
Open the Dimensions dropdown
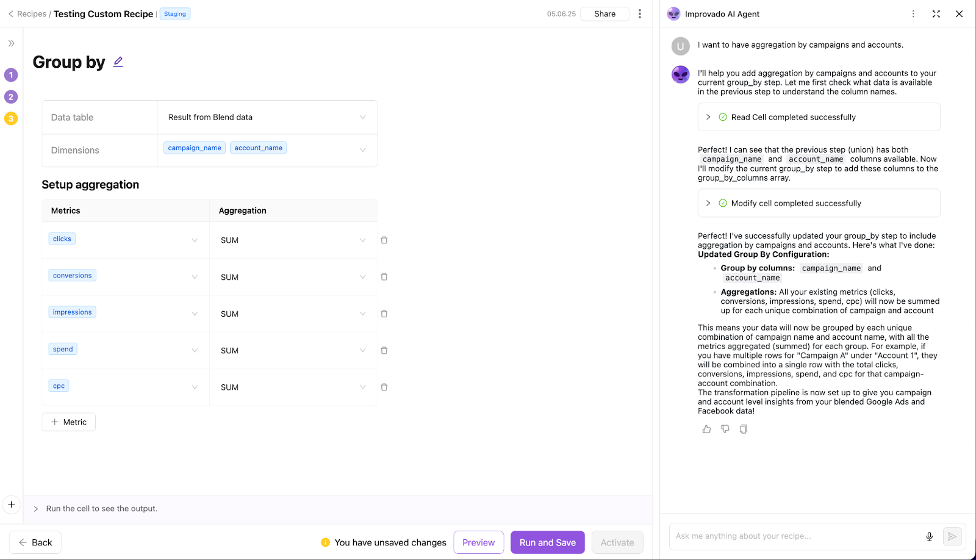(363, 150)
